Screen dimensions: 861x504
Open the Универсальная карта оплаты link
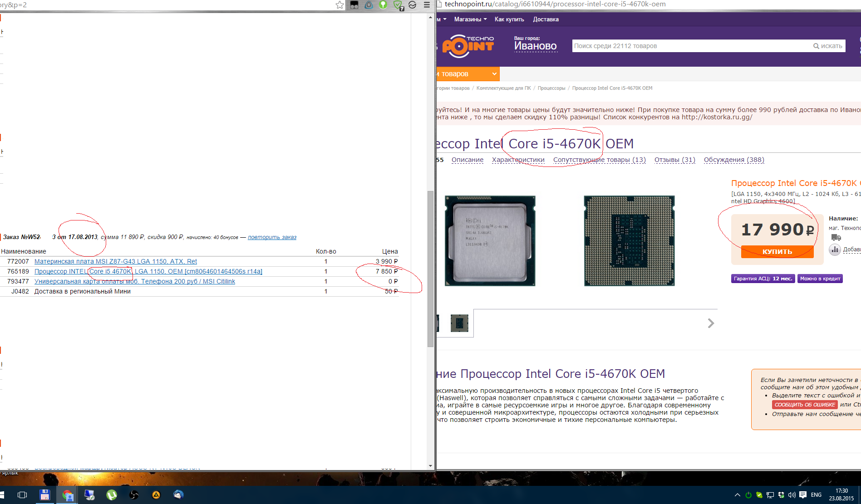[x=135, y=281]
